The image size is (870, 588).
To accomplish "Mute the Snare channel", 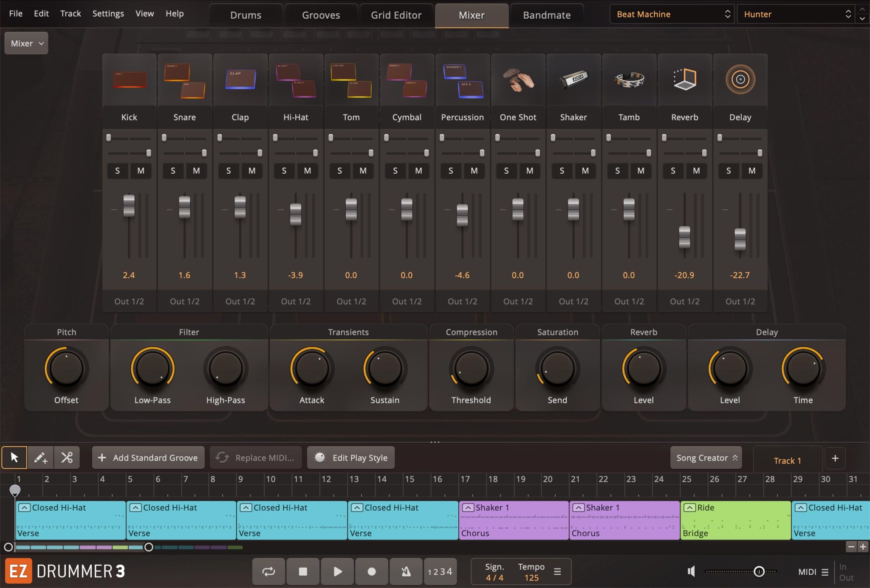I will click(x=196, y=171).
